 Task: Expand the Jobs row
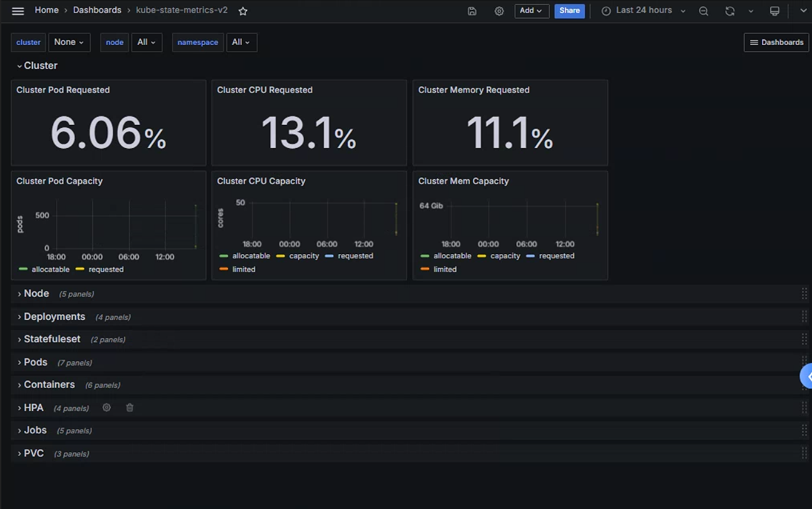[32, 430]
